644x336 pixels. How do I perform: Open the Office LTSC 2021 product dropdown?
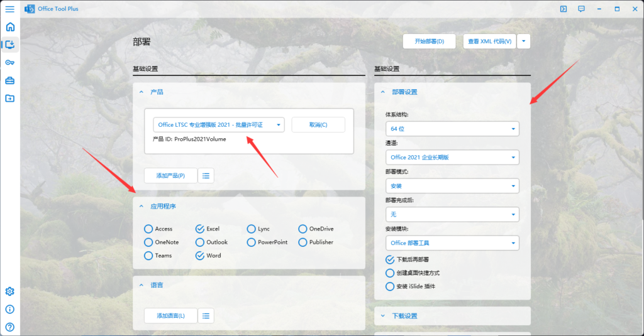click(x=218, y=125)
